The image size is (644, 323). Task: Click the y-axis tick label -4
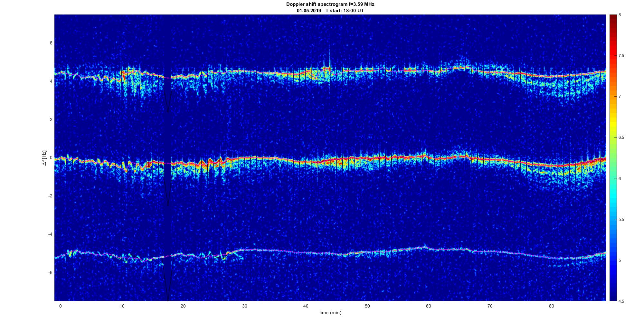click(50, 234)
